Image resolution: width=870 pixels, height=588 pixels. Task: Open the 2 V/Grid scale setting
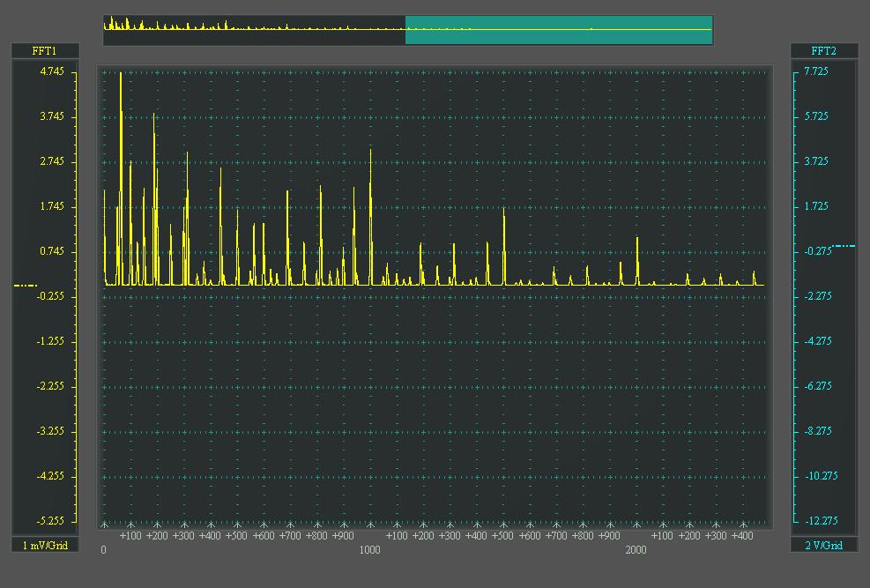coord(823,545)
